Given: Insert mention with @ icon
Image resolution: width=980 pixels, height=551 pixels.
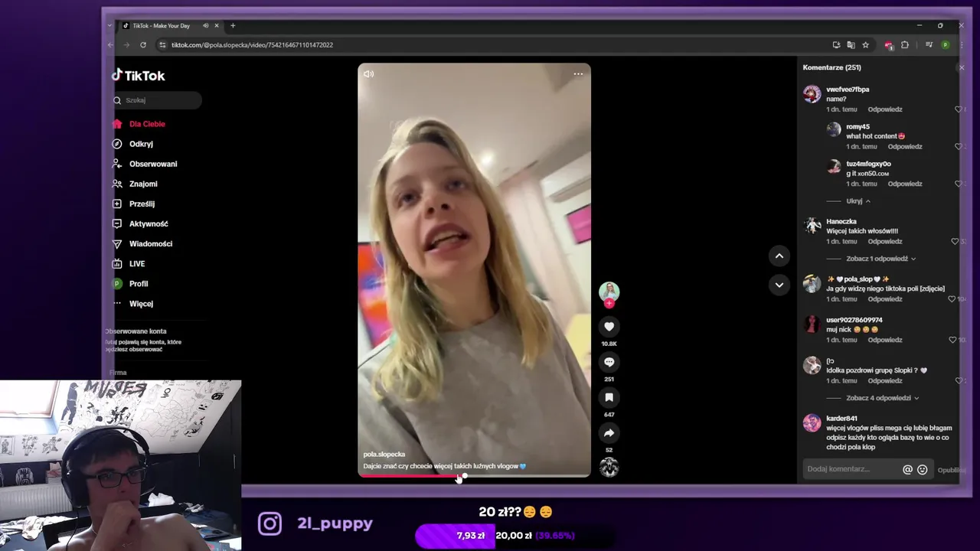Looking at the screenshot, I should (x=907, y=469).
